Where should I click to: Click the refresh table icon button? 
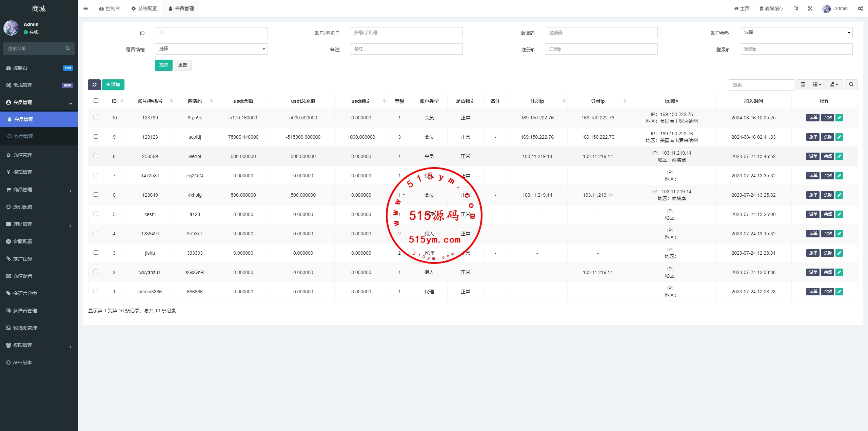pyautogui.click(x=94, y=85)
